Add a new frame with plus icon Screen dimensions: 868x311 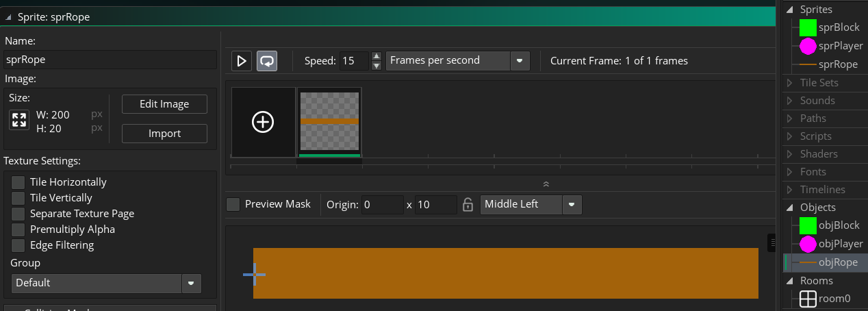click(263, 122)
